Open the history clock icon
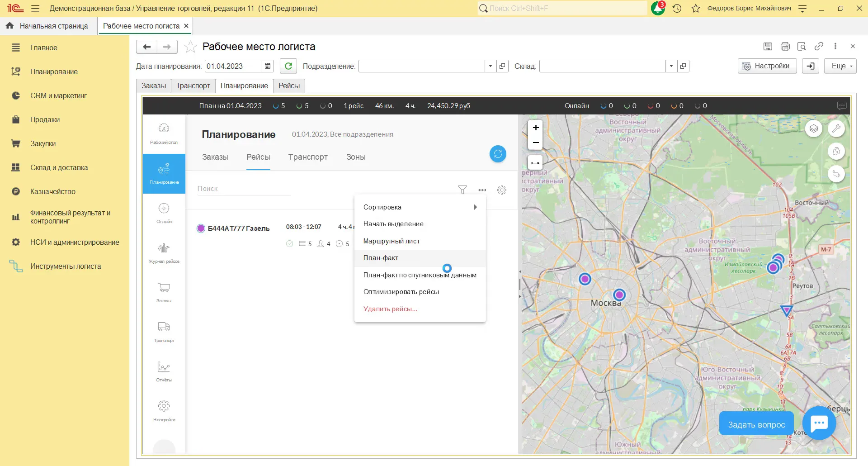 tap(677, 8)
